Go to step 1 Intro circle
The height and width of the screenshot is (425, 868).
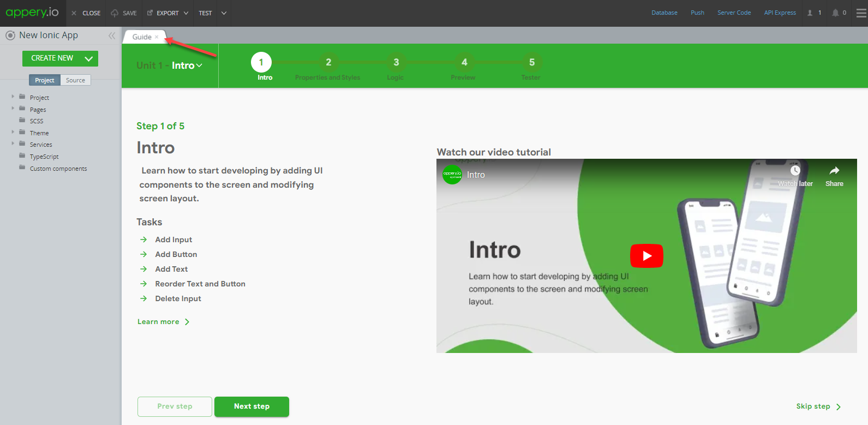261,62
